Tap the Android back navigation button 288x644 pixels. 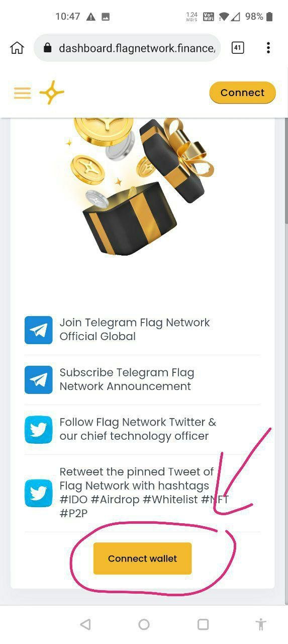[x=85, y=624]
